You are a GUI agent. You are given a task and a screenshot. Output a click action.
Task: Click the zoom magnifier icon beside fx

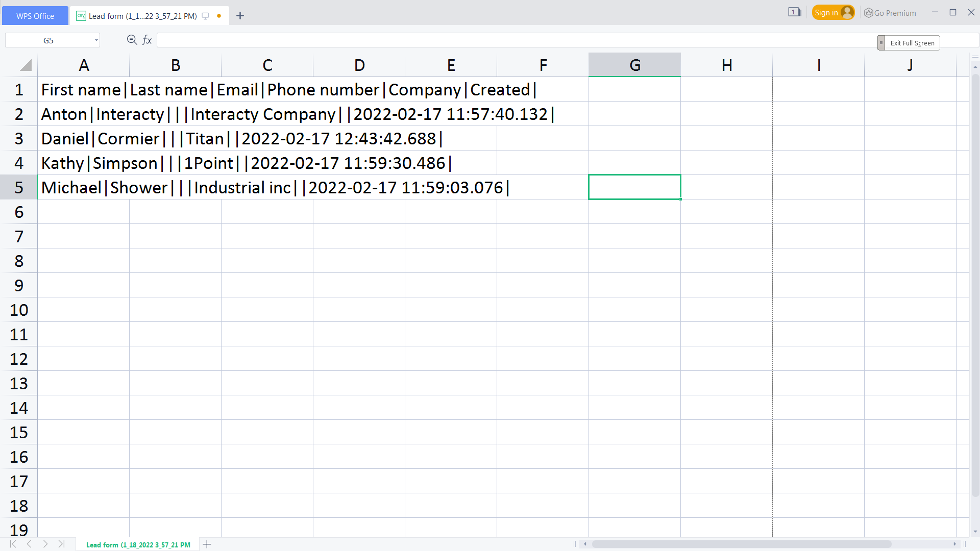click(x=132, y=40)
